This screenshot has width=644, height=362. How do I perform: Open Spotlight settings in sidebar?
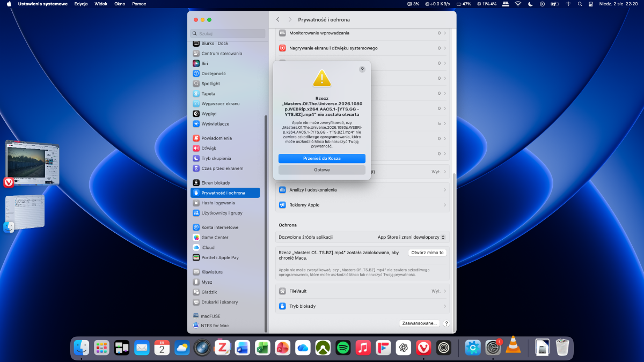click(225, 84)
